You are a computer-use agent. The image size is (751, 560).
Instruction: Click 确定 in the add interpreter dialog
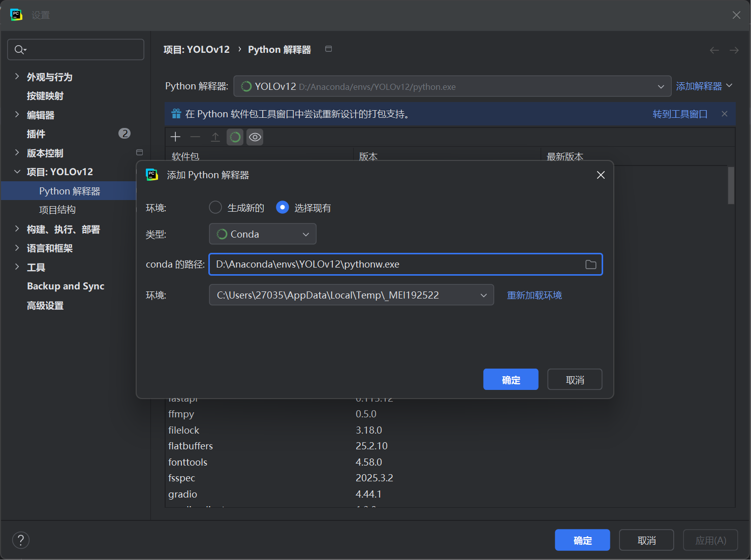[511, 380]
